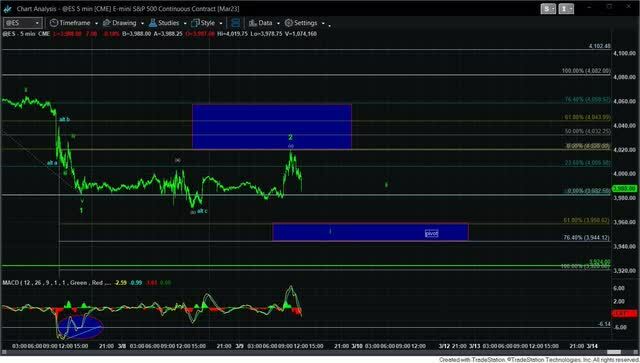Click the blue stacked data window icon
Image resolution: width=640 pixels, height=363 pixels.
235,23
